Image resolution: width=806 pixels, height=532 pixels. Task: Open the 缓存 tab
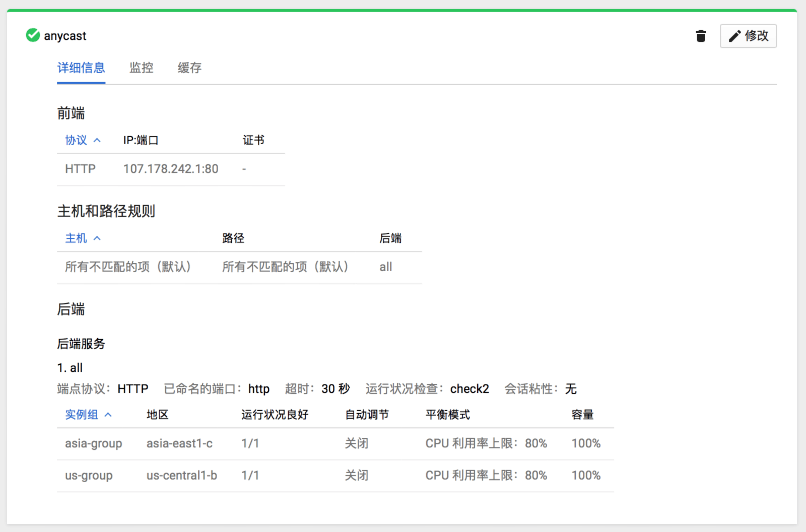coord(189,68)
